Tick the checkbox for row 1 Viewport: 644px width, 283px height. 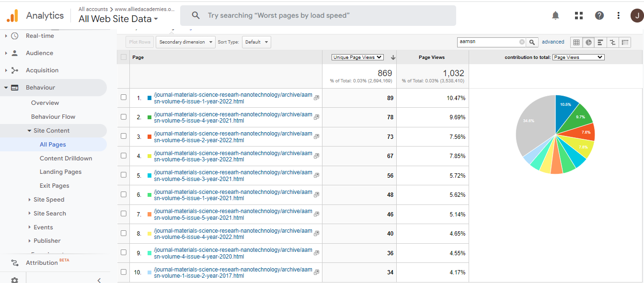tap(124, 97)
